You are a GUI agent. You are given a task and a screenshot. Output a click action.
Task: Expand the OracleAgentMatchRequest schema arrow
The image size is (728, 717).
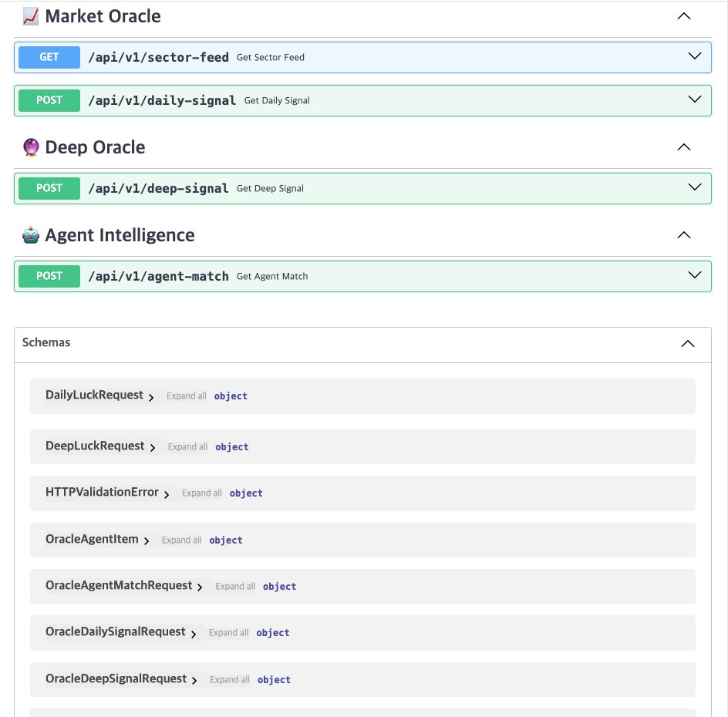pos(200,587)
